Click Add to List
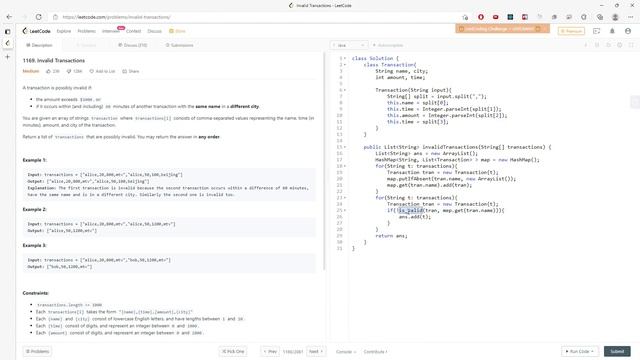 click(x=102, y=71)
